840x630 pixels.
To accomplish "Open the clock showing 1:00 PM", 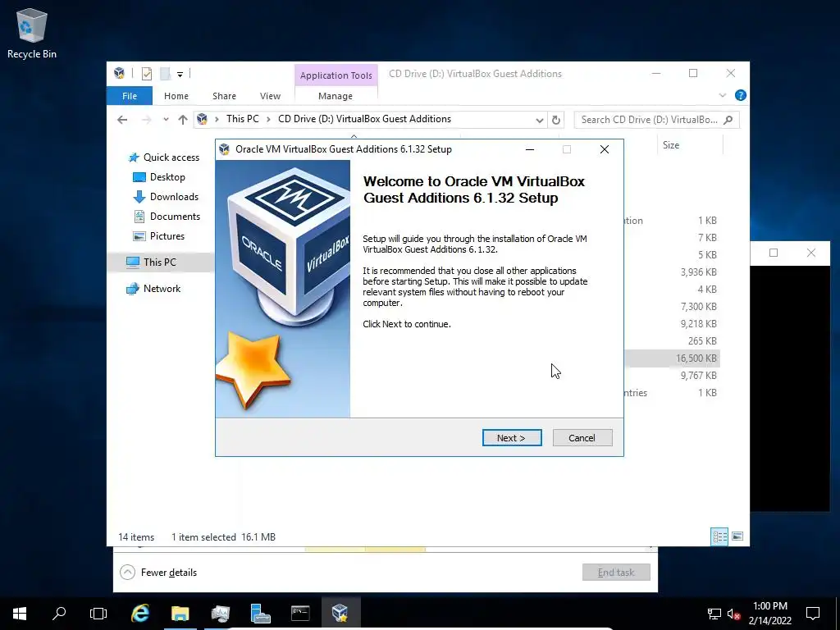I will click(x=769, y=614).
